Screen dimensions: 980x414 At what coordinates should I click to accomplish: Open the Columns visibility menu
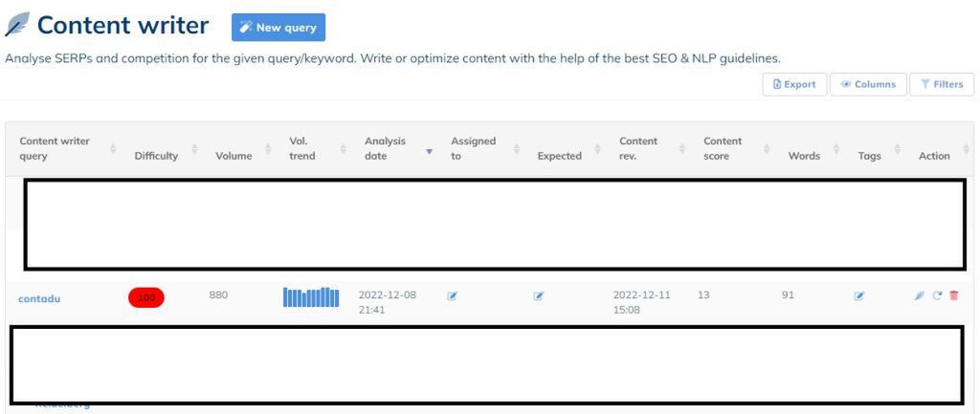tap(868, 84)
